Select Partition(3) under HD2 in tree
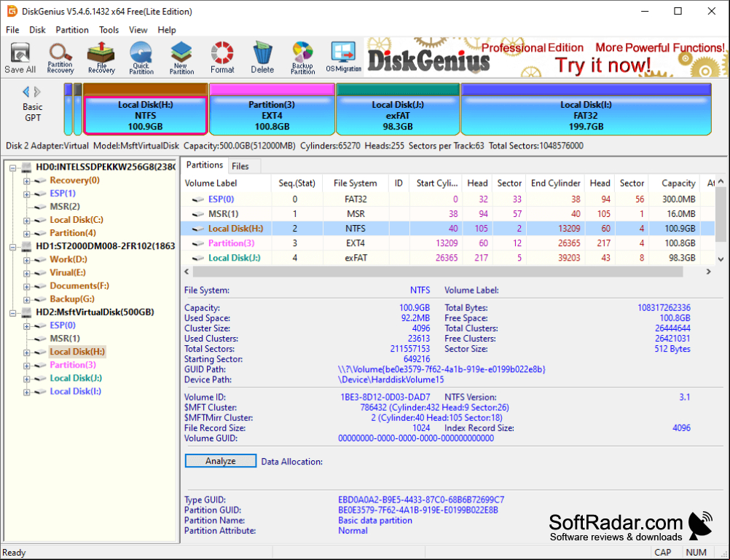The height and width of the screenshot is (560, 730). 73,365
